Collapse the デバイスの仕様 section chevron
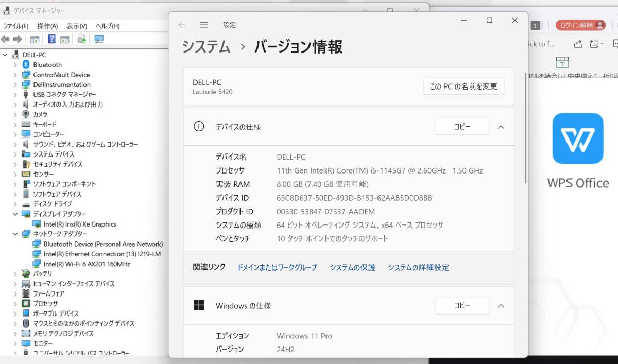Screen dimensions: 618x364 (x=501, y=127)
